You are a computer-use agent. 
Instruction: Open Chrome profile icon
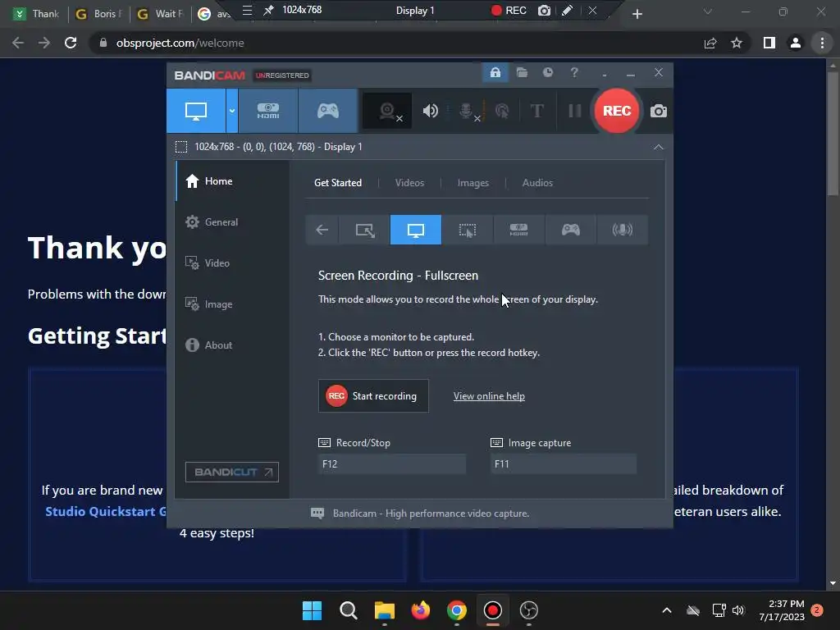point(796,43)
